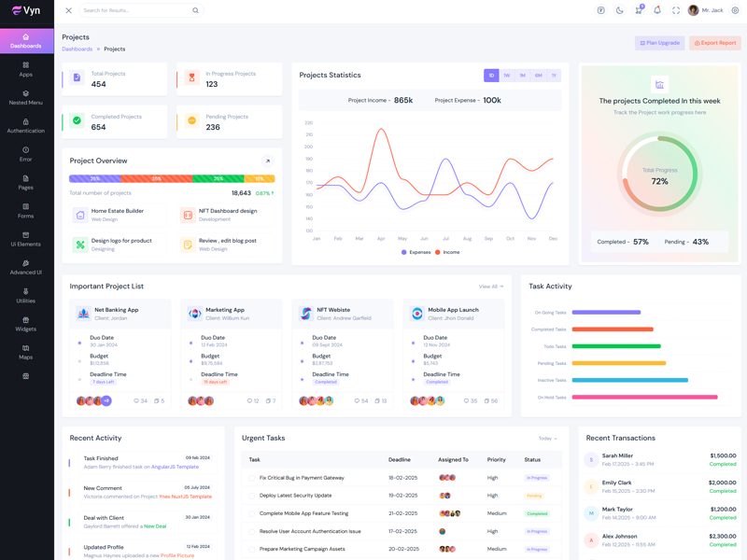
Task: Select the 6M tab in Projects Statistics
Action: click(x=539, y=76)
